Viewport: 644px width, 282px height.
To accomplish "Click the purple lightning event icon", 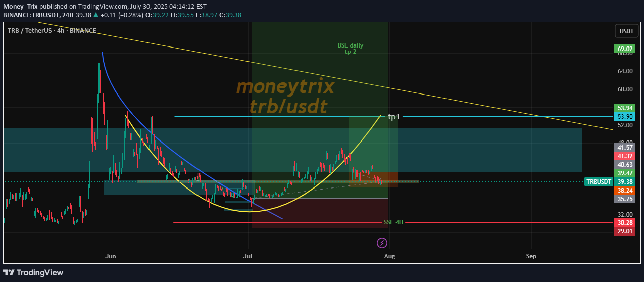I will coord(382,243).
